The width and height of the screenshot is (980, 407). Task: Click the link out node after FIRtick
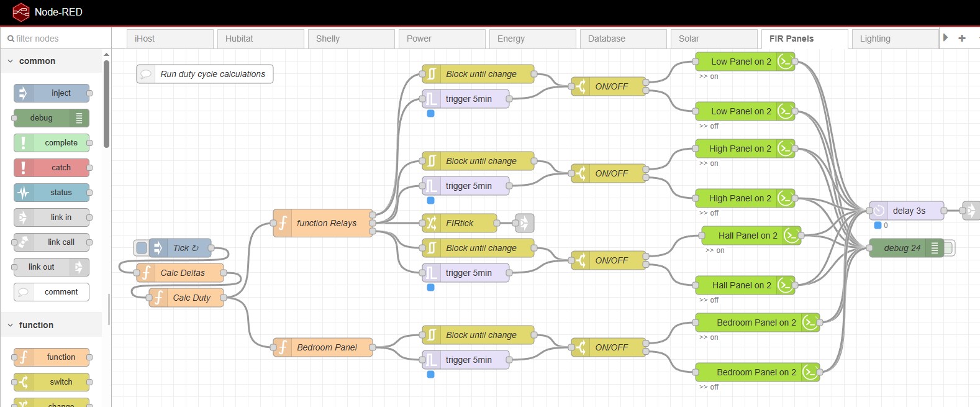(524, 223)
